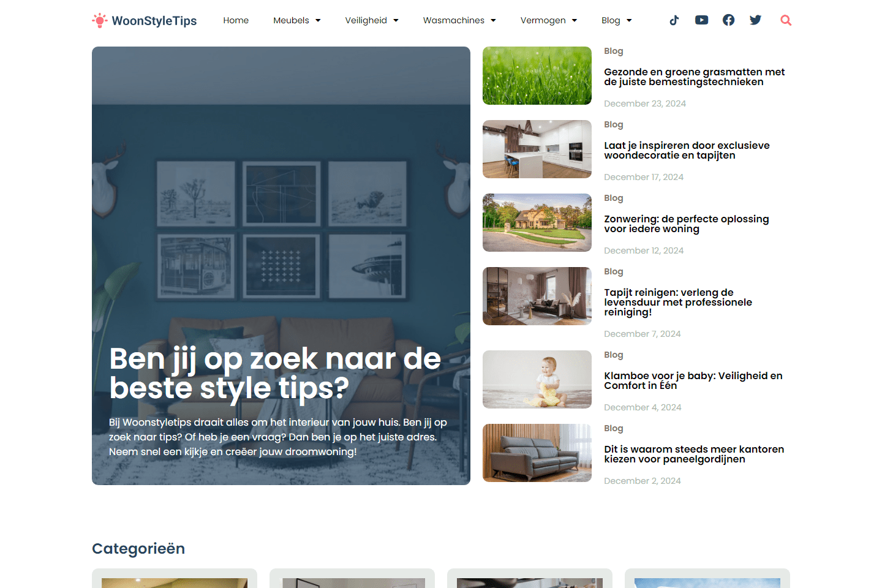Open the Twitter profile icon
The image size is (882, 588).
[755, 20]
